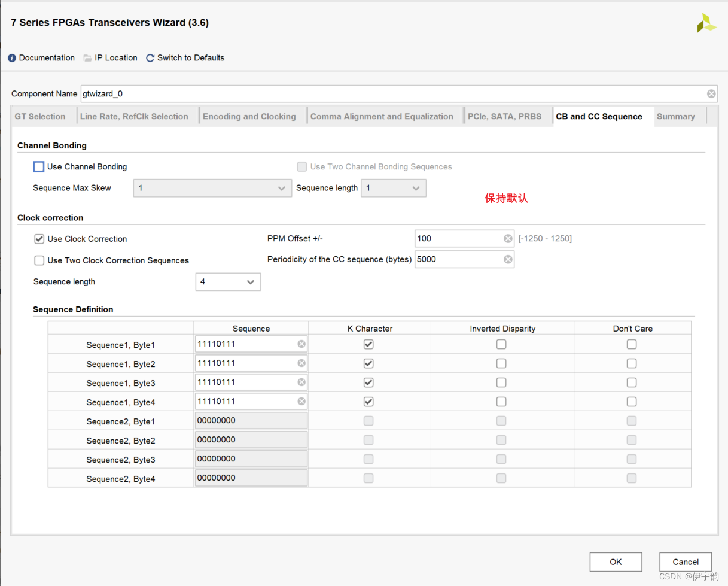This screenshot has height=586, width=728.
Task: Clear the CC sequence periodicity value
Action: tap(508, 259)
